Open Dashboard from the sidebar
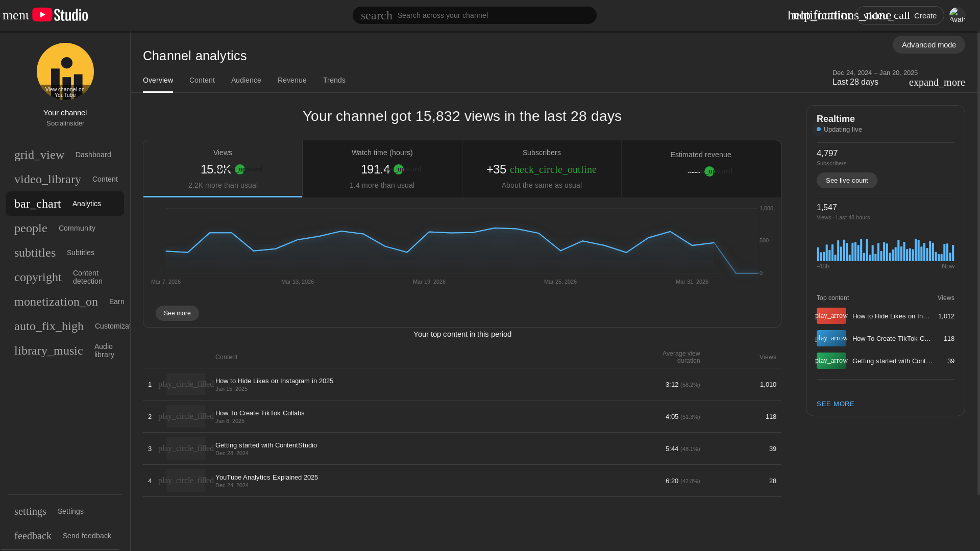980x551 pixels. point(65,155)
